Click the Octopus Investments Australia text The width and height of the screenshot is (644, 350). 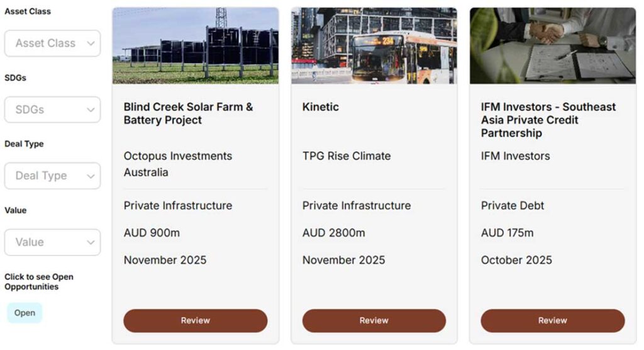178,164
